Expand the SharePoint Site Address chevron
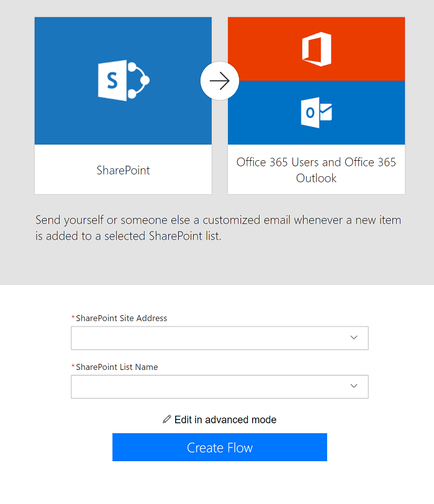 (354, 338)
